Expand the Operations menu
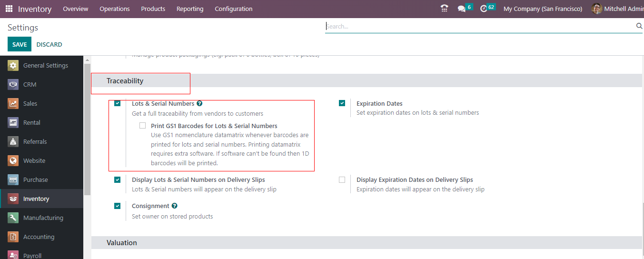This screenshot has height=259, width=644. click(x=114, y=9)
